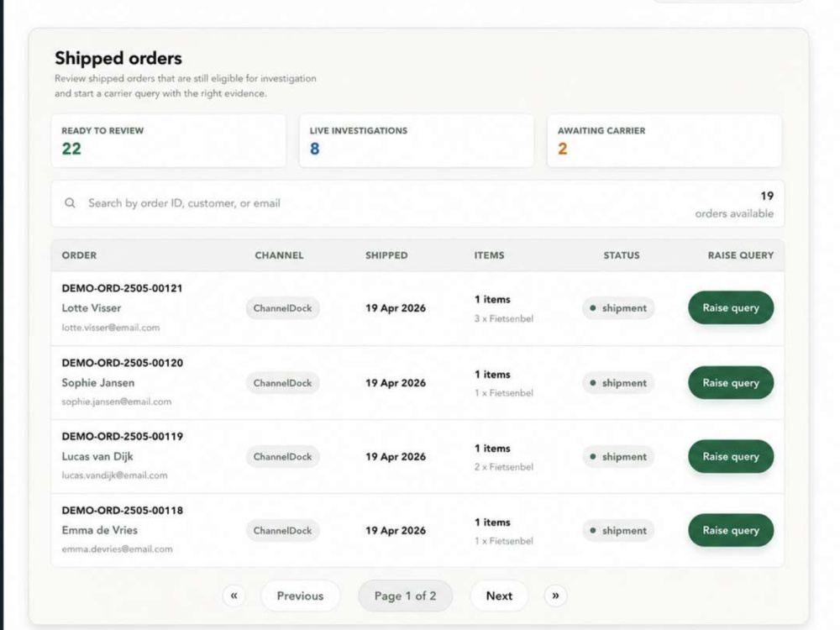Raise query for Sophie Jansen's order
Image resolution: width=840 pixels, height=630 pixels.
(731, 382)
